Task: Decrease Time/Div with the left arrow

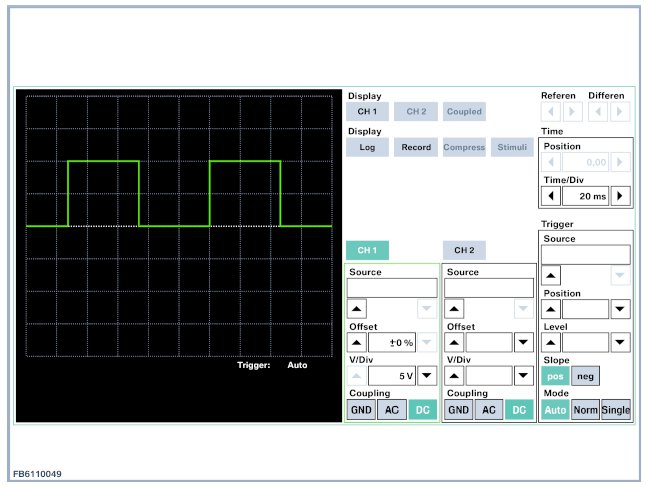Action: 551,196
